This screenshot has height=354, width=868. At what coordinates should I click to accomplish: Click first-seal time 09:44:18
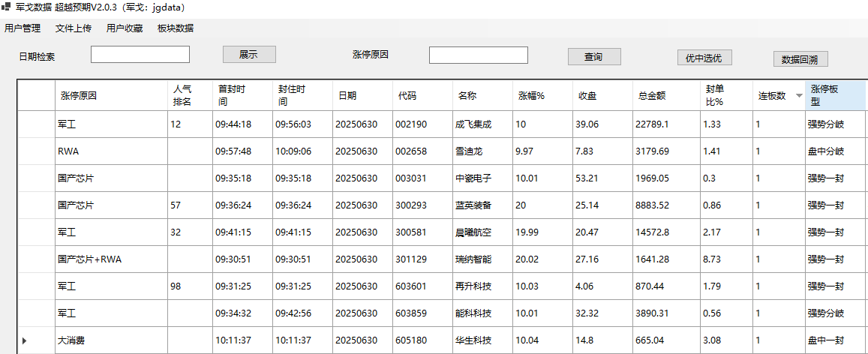pos(242,124)
